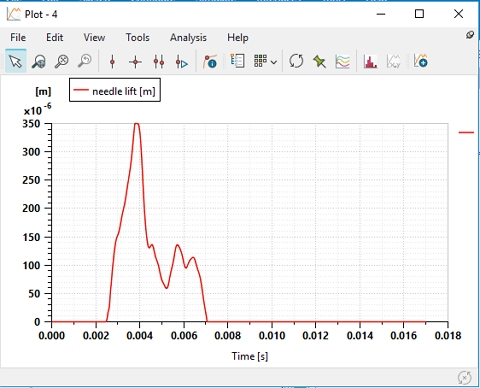Viewport: 480px width, 388px height.
Task: Click the greyed XY plot icon
Action: 393,62
